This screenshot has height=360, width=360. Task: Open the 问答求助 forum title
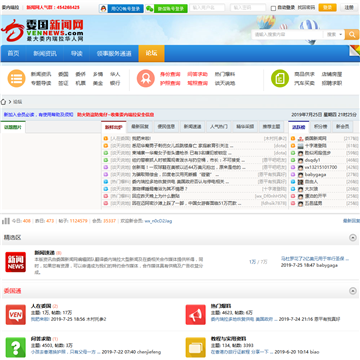coord(41,339)
